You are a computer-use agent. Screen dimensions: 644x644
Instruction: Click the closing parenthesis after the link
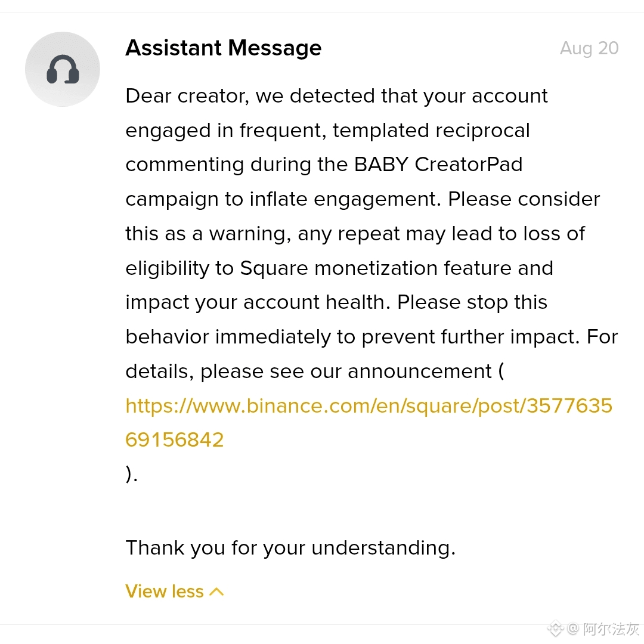[131, 474]
